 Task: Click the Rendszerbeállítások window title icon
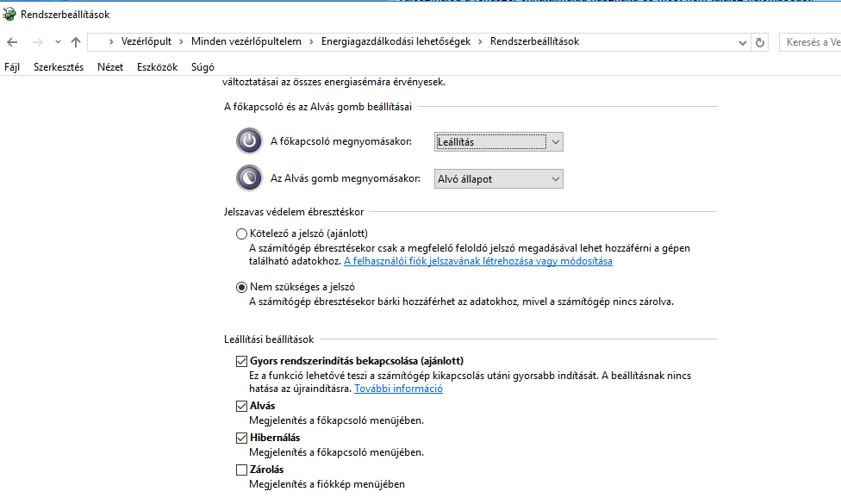tap(9, 15)
